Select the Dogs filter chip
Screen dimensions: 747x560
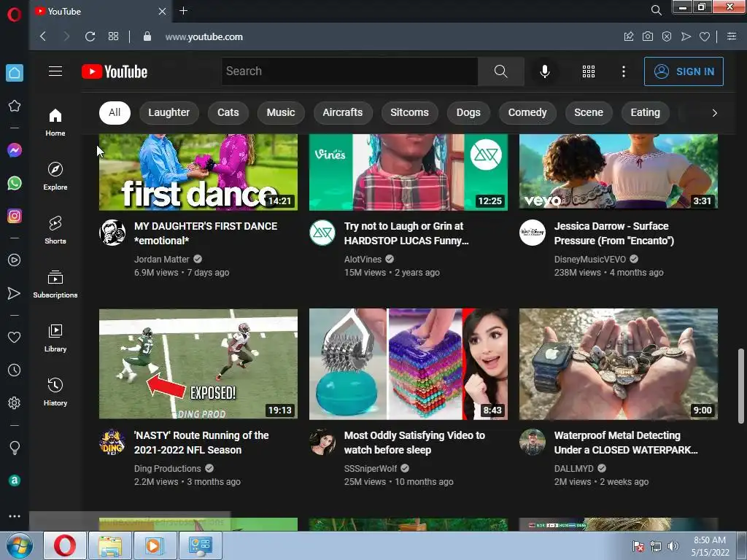tap(468, 113)
